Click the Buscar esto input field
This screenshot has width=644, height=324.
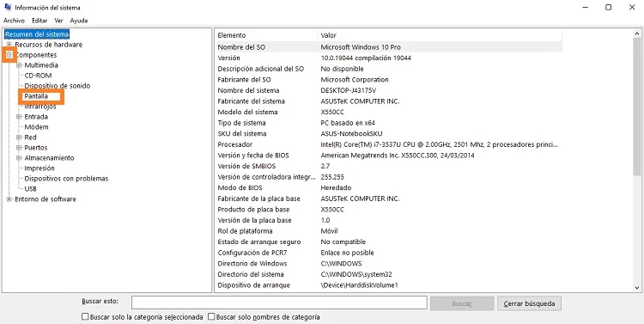tap(279, 303)
